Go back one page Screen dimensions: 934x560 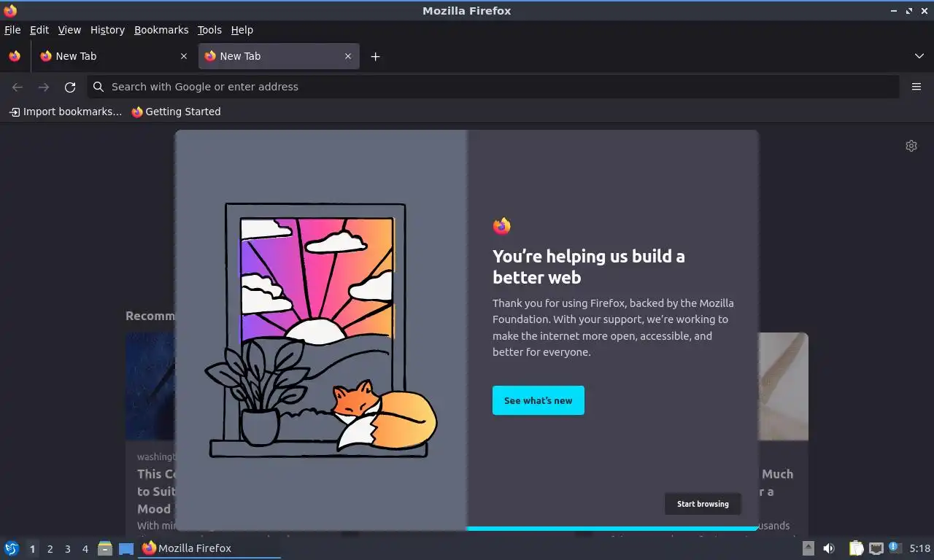pos(18,87)
